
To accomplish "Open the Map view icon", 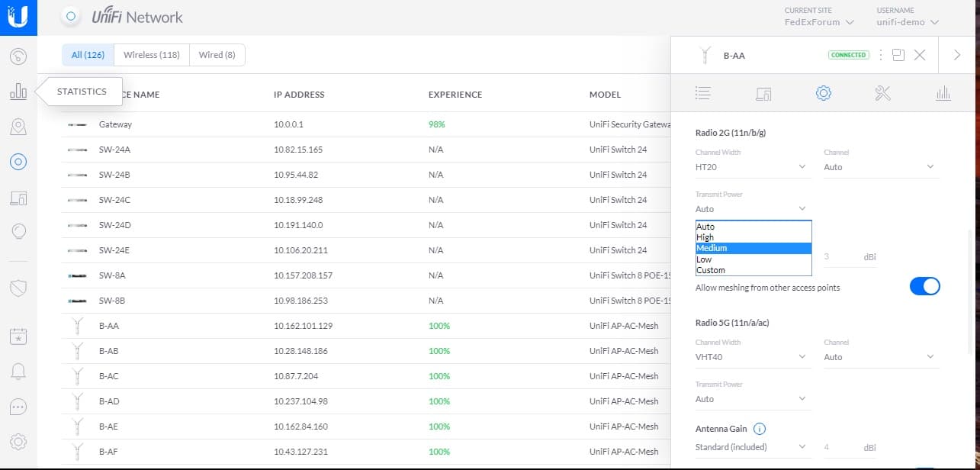I will (18, 127).
